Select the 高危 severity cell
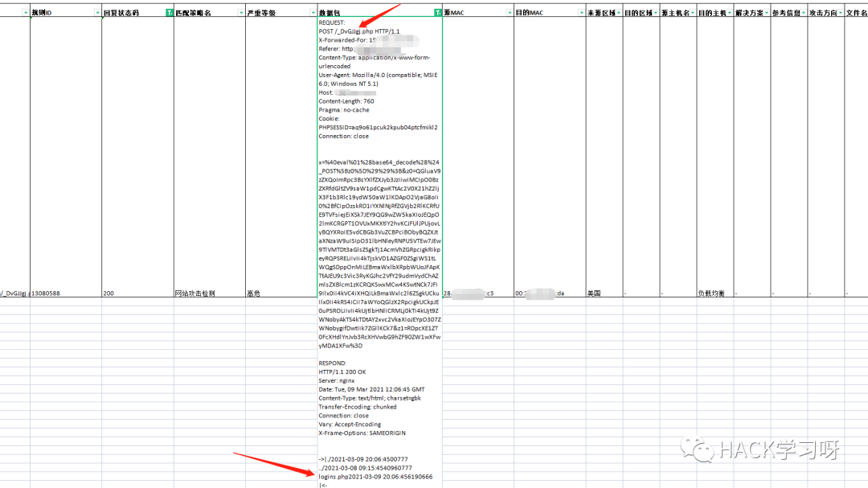 [x=281, y=157]
